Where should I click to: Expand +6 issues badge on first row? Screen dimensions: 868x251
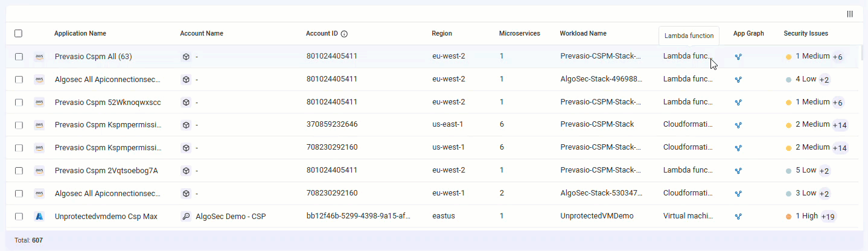pyautogui.click(x=837, y=57)
